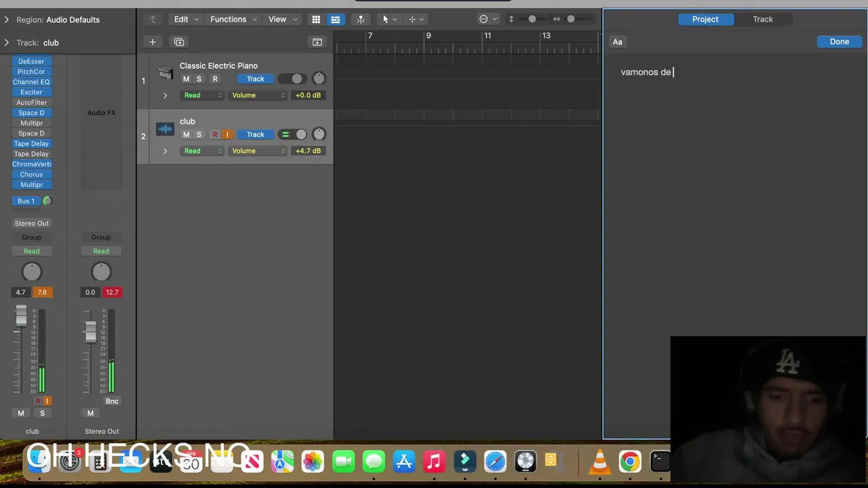Record-enable the Classic Electric Piano track
Image resolution: width=868 pixels, height=488 pixels.
tap(215, 79)
